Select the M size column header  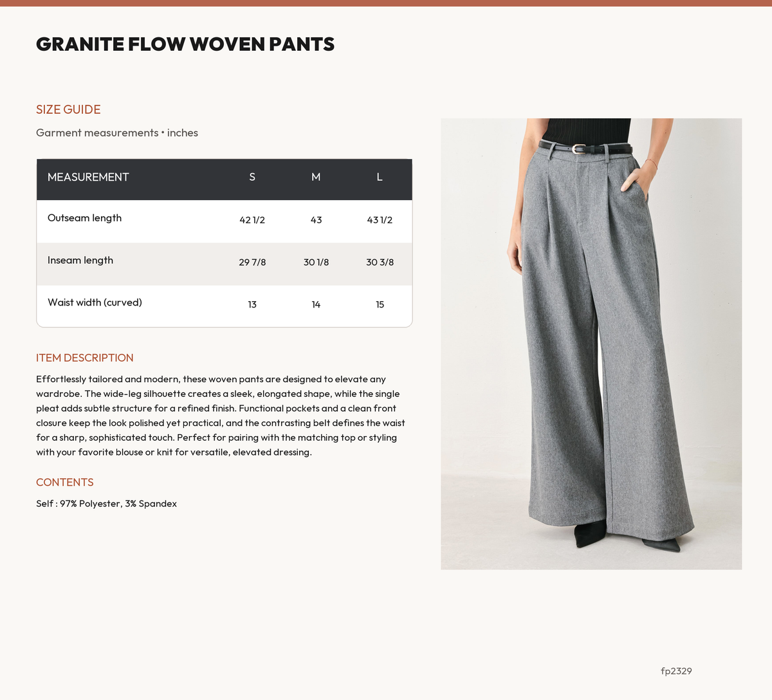[316, 177]
